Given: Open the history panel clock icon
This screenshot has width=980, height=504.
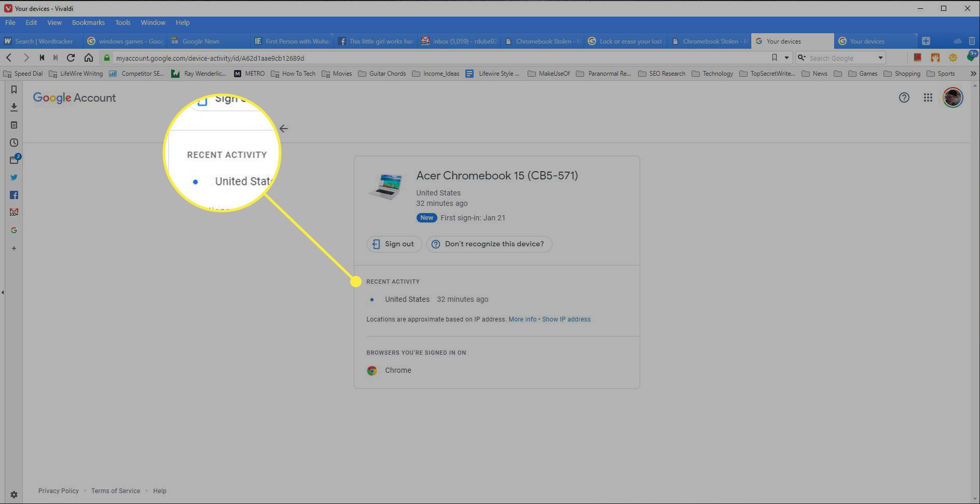Looking at the screenshot, I should tap(14, 143).
